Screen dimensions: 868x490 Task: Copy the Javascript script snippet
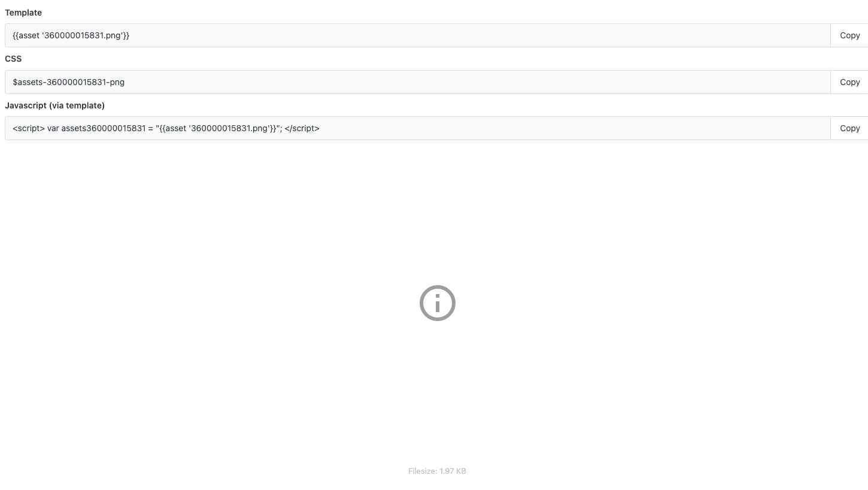click(x=849, y=128)
